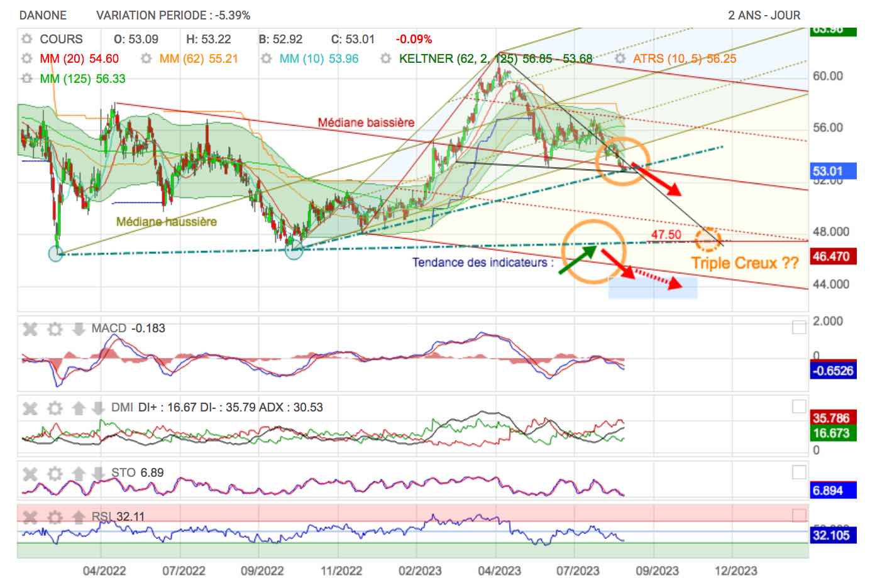The image size is (870, 588).
Task: Click the -0.09% daily change
Action: coord(414,39)
